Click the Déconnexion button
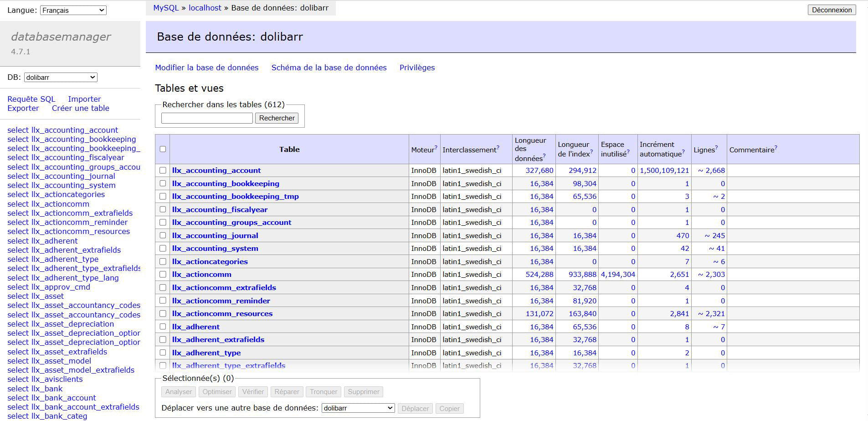Image resolution: width=868 pixels, height=421 pixels. [831, 10]
